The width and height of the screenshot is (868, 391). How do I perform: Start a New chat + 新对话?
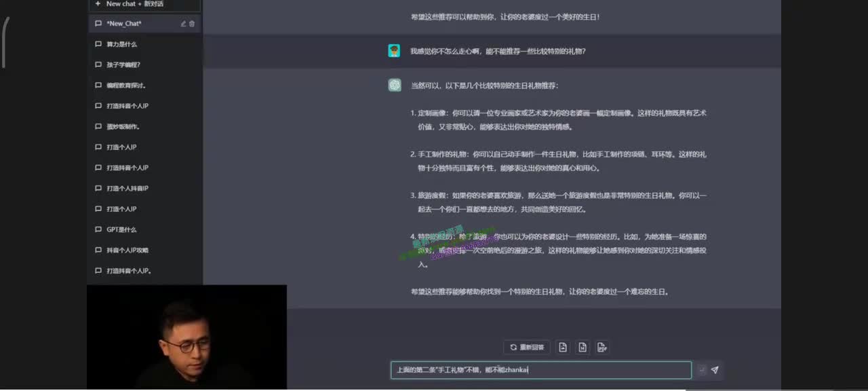[x=134, y=4]
